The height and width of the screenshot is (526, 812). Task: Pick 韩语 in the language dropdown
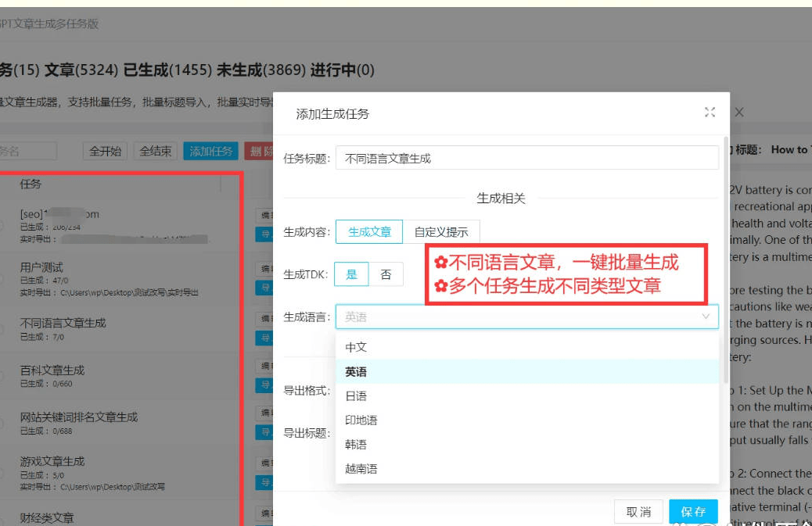tap(356, 445)
